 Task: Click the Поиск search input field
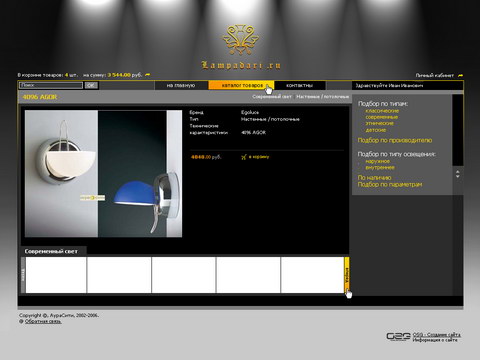[51, 85]
